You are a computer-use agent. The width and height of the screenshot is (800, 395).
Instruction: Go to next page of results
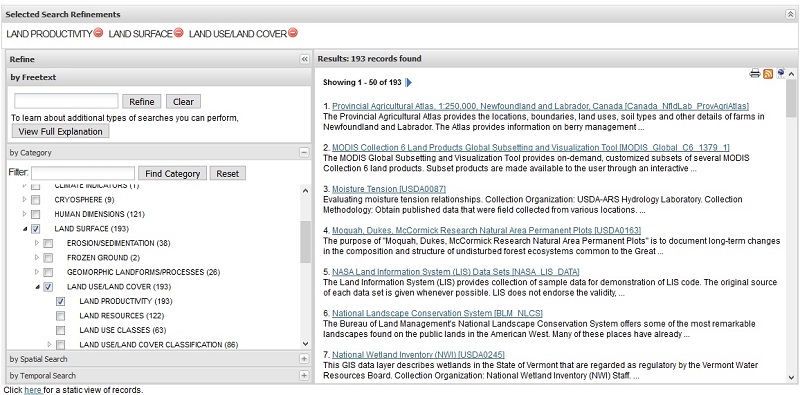[x=408, y=82]
